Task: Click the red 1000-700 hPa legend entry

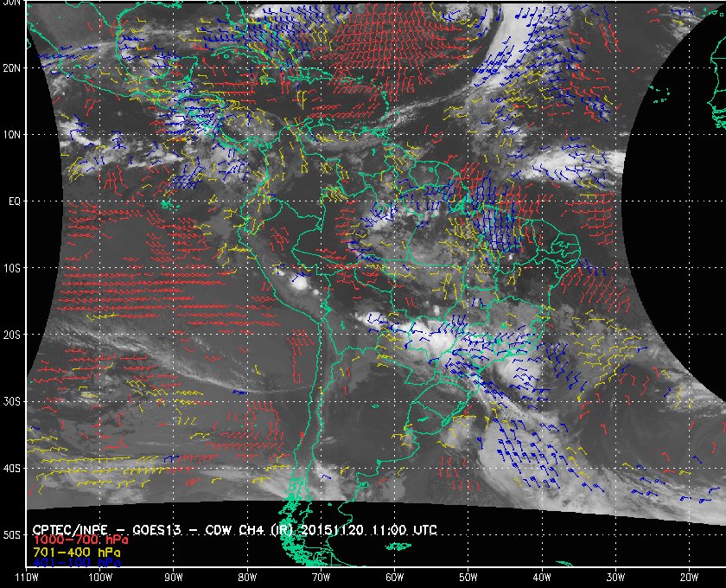Action: click(x=80, y=540)
